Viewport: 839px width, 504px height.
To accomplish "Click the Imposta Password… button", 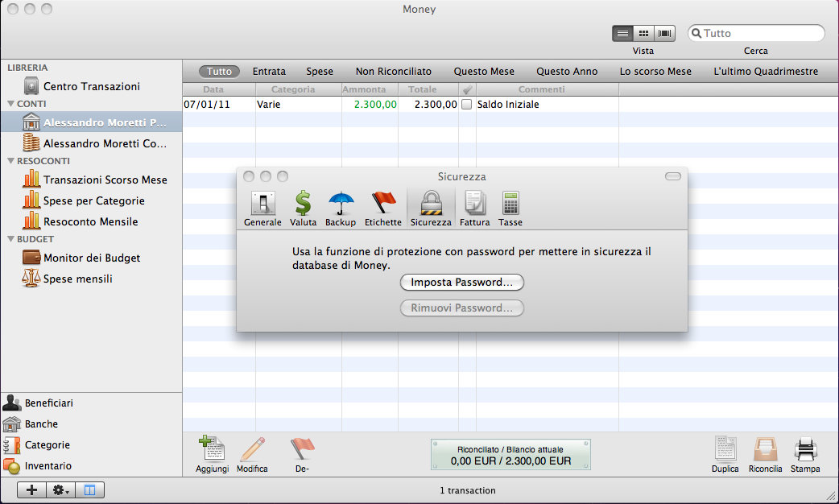I will (461, 282).
